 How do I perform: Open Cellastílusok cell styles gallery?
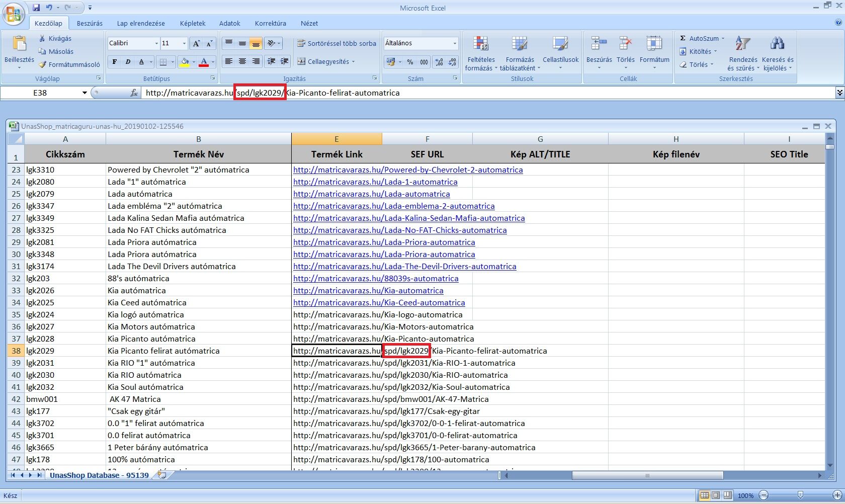[560, 54]
